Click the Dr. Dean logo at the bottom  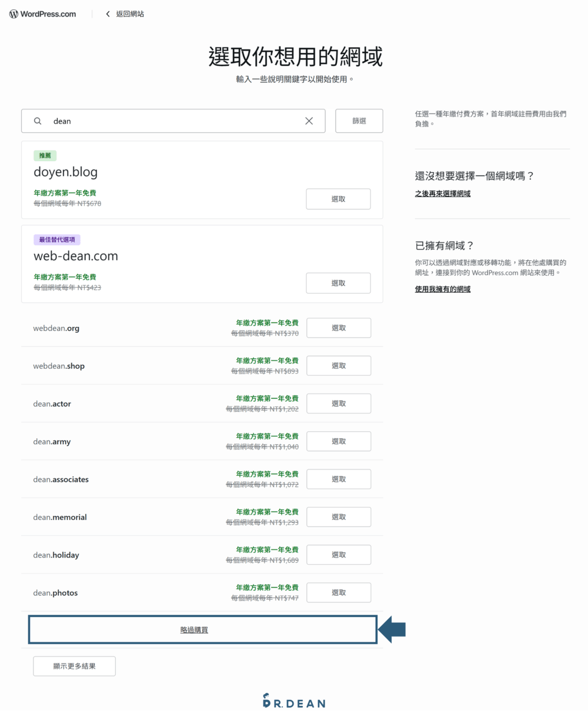click(293, 701)
